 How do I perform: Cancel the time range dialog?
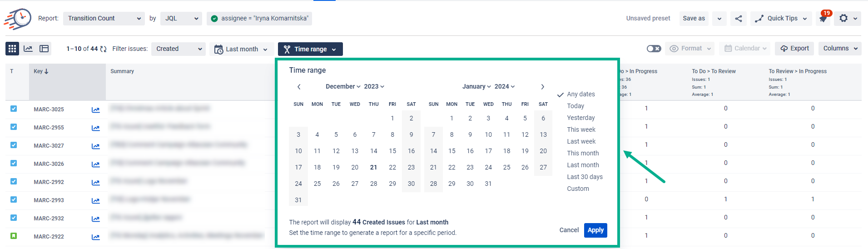click(x=569, y=230)
